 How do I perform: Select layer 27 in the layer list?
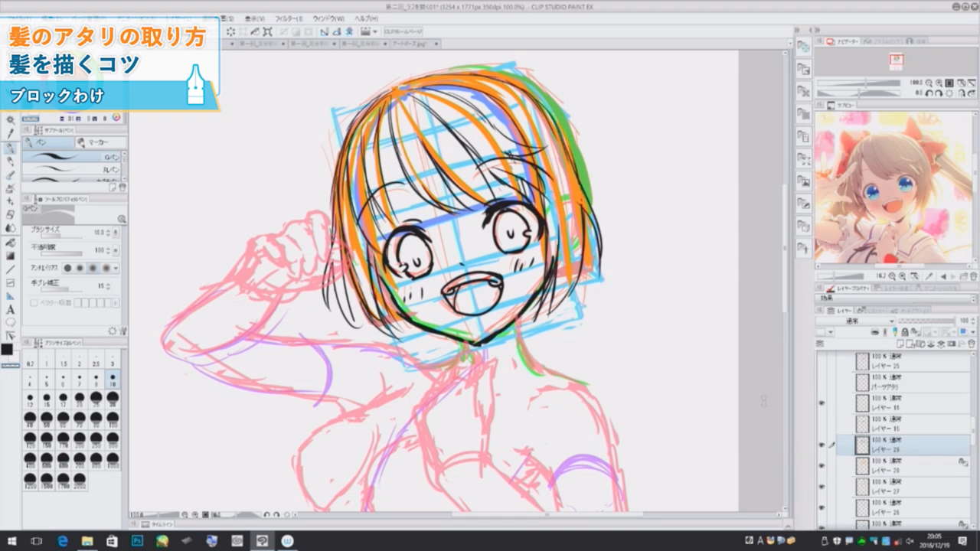pyautogui.click(x=903, y=486)
